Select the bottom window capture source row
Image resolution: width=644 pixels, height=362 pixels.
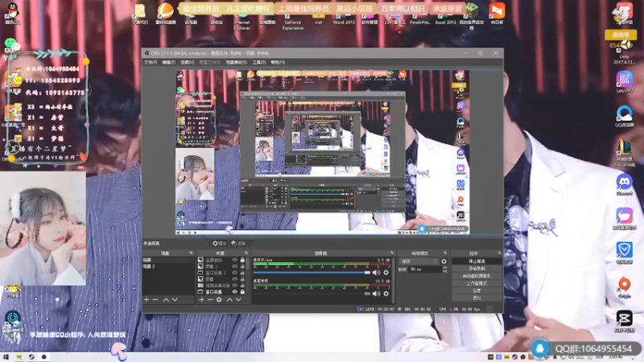pyautogui.click(x=222, y=292)
